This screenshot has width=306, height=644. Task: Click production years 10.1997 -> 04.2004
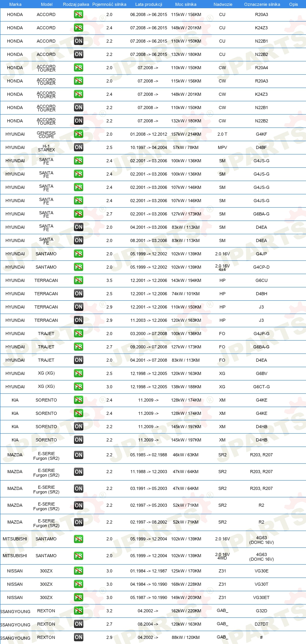pyautogui.click(x=149, y=147)
